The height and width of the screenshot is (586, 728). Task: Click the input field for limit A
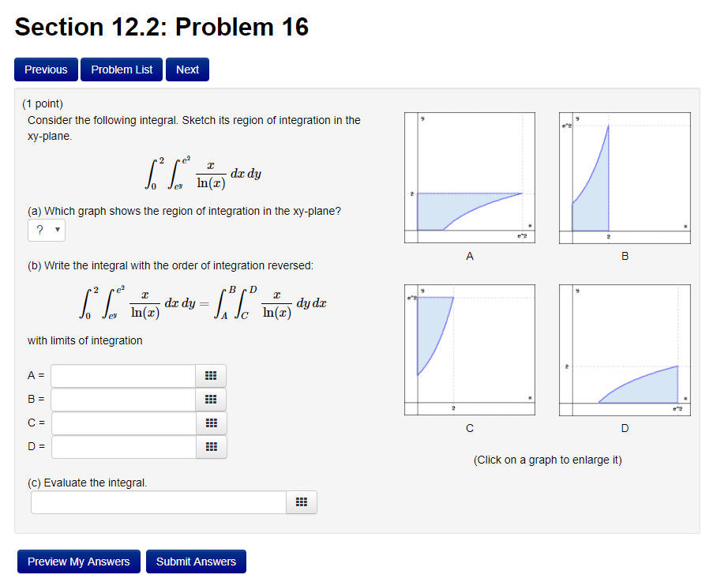[122, 375]
